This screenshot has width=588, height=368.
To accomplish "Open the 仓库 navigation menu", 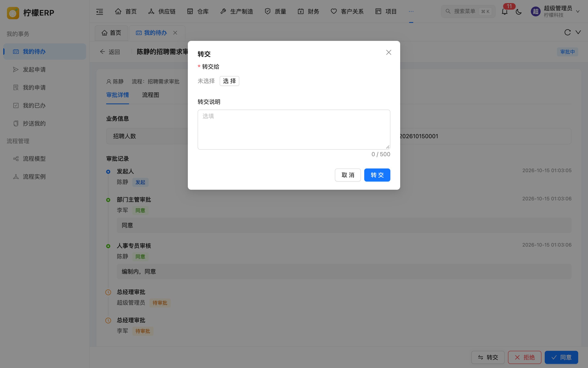I will coord(198,11).
